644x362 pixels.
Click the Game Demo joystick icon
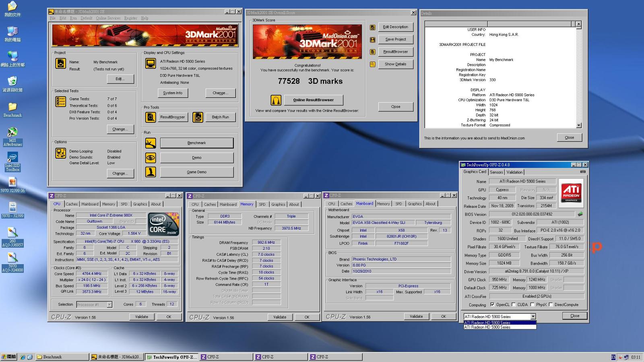tap(151, 172)
